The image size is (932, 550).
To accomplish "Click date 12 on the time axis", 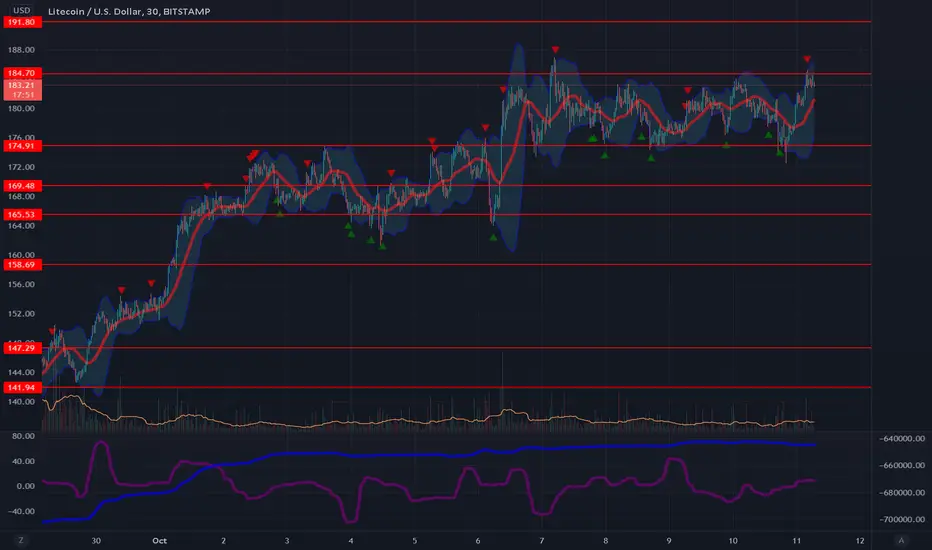I will click(x=860, y=540).
